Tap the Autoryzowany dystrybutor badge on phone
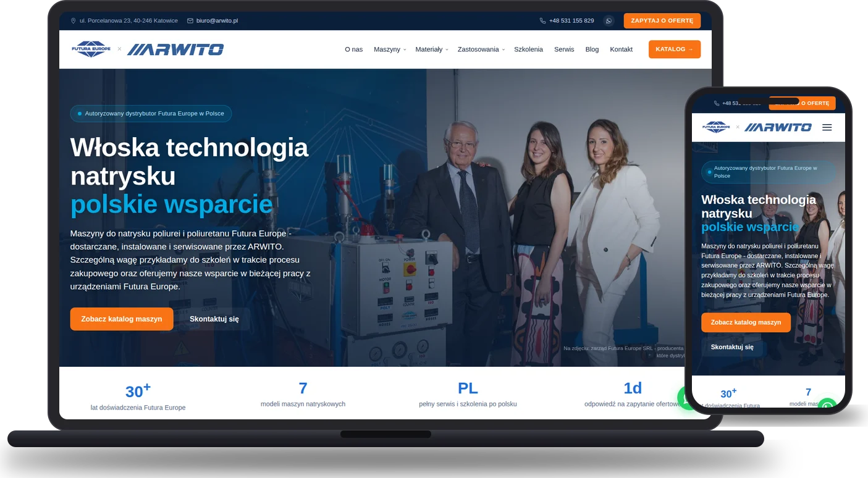The height and width of the screenshot is (478, 868). (769, 172)
